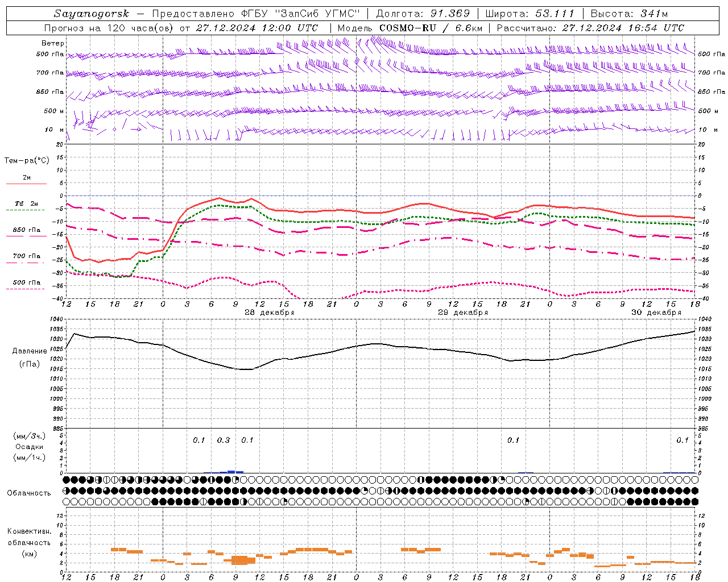This screenshot has height=582, width=728.
Task: Select the 'Широта: 53.111' header field
Action: tap(530, 14)
